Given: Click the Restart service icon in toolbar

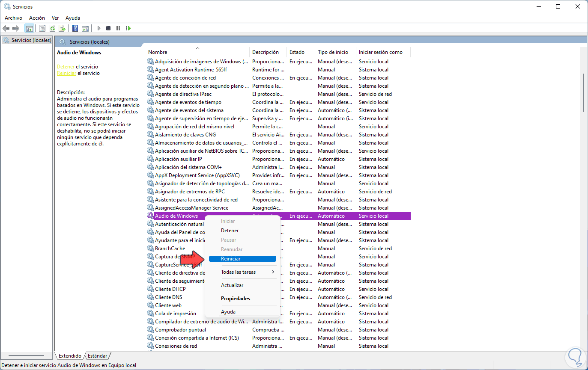Looking at the screenshot, I should [128, 28].
